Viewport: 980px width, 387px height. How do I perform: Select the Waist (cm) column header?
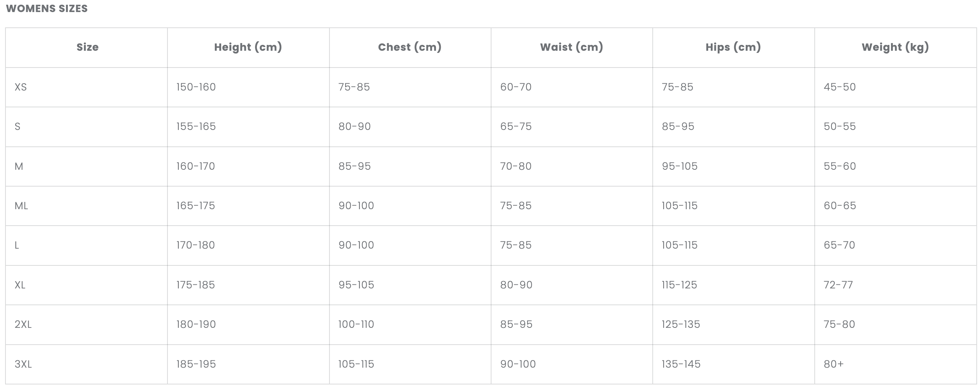[571, 47]
